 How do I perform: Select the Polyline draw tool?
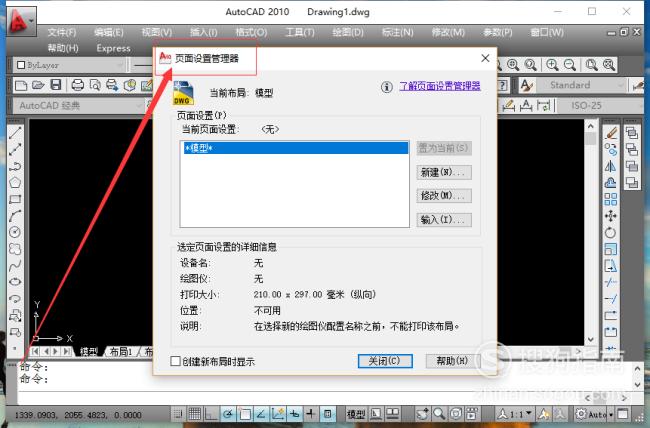pyautogui.click(x=15, y=166)
